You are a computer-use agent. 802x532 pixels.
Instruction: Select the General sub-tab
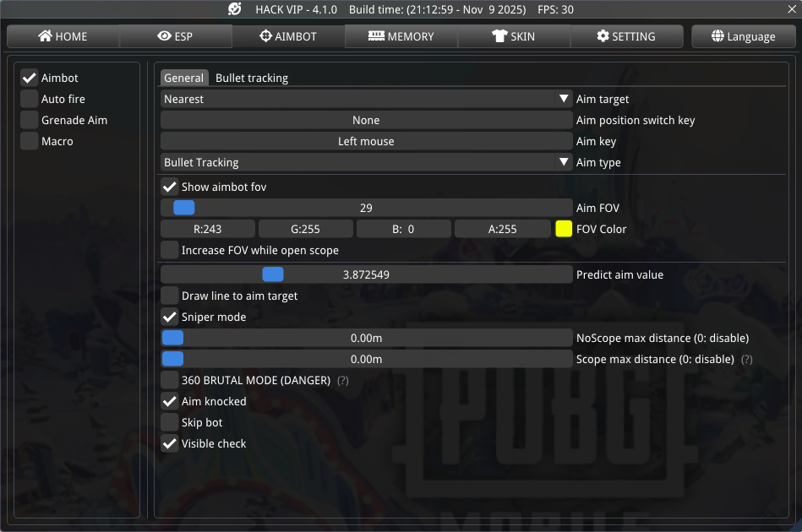[x=183, y=78]
